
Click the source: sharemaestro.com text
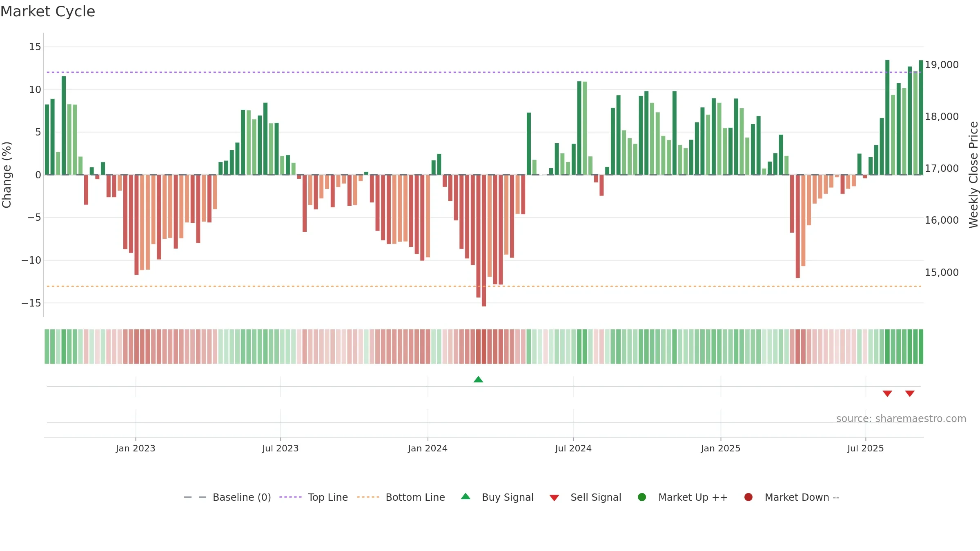pyautogui.click(x=901, y=419)
